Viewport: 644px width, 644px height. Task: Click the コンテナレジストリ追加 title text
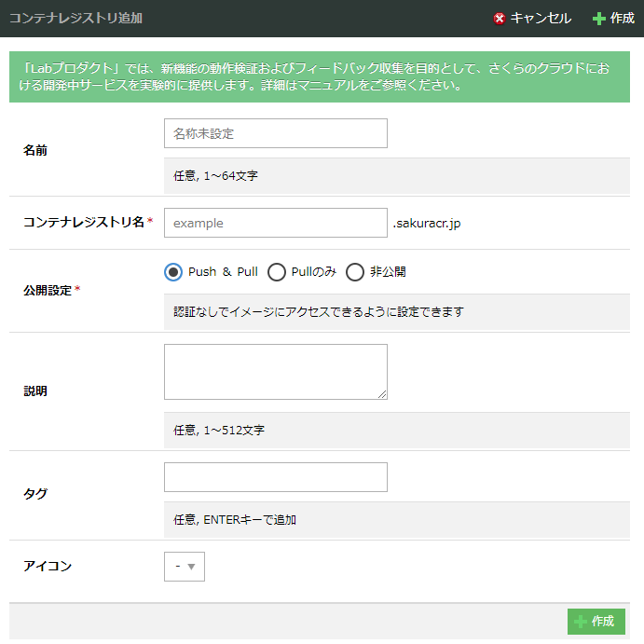(76, 19)
